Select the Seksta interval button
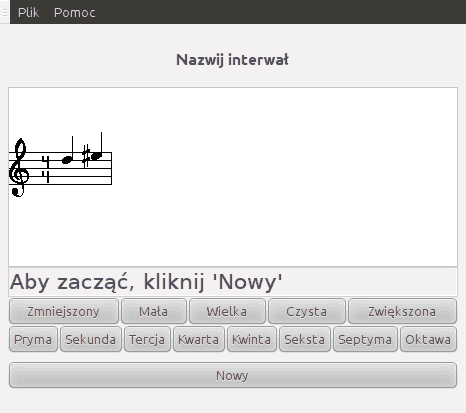The image size is (466, 413). point(305,339)
